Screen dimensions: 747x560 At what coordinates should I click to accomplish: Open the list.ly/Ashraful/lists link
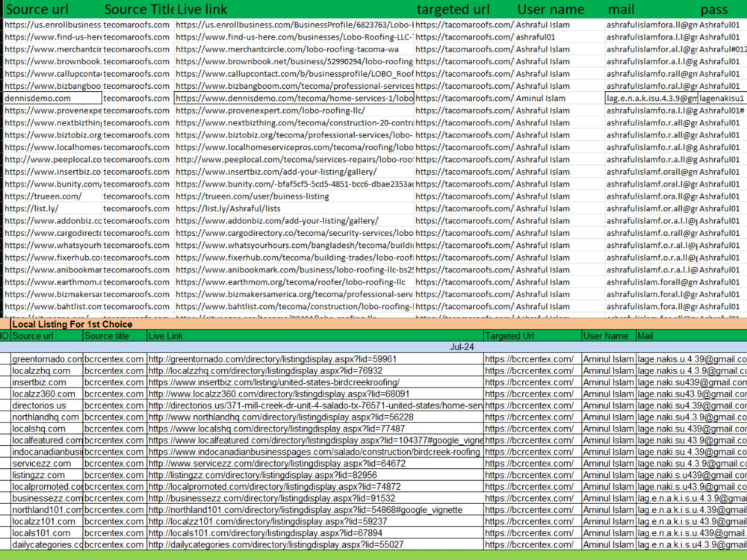pos(228,208)
